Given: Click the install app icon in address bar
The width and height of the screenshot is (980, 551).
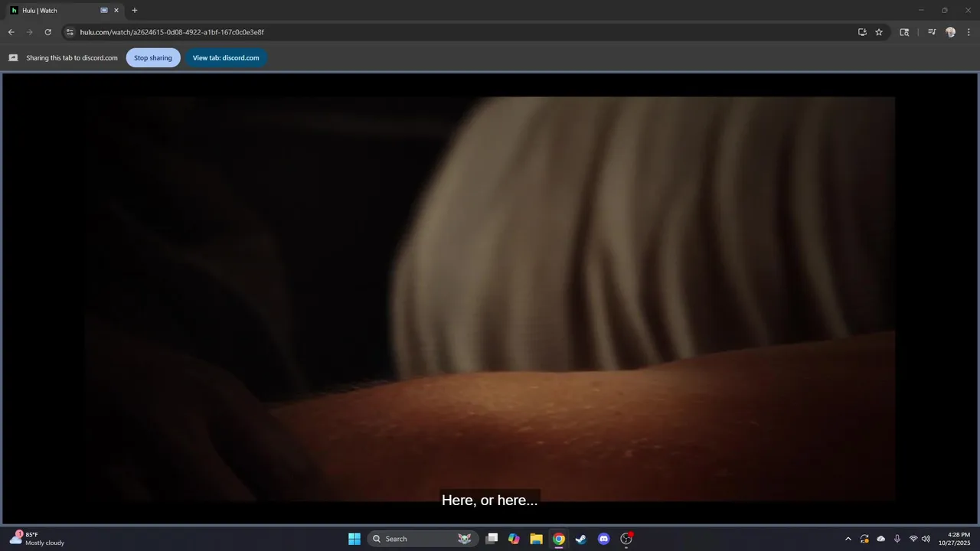Looking at the screenshot, I should [862, 32].
